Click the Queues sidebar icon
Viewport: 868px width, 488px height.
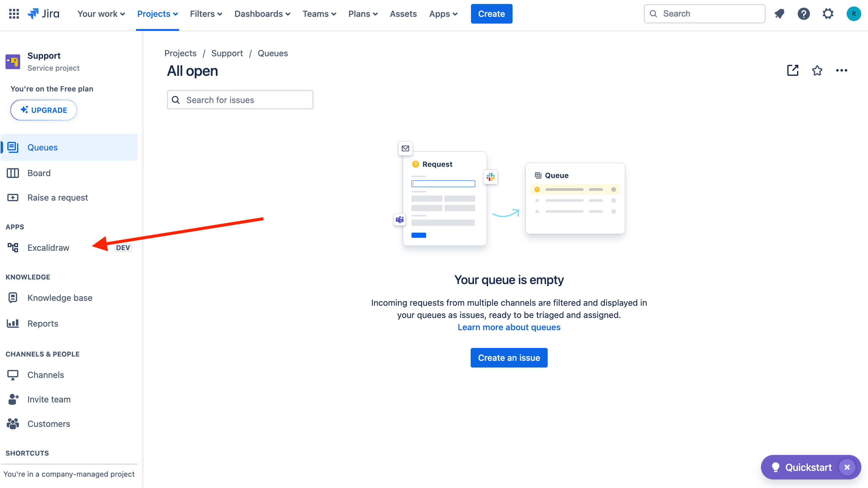(x=13, y=147)
